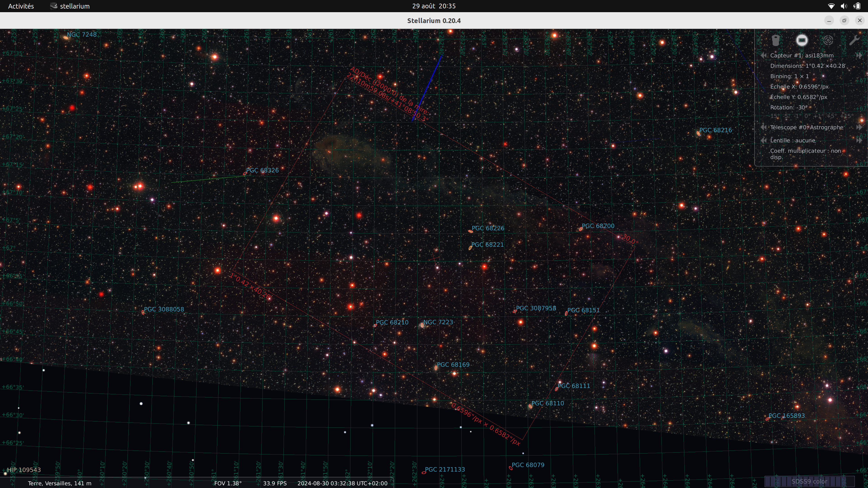Viewport: 868px width, 488px height.
Task: Open volume control in system tray
Action: (x=844, y=6)
